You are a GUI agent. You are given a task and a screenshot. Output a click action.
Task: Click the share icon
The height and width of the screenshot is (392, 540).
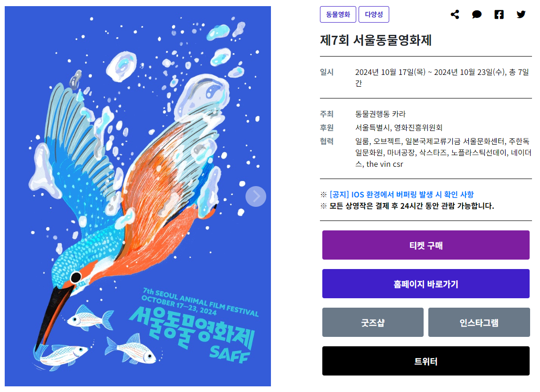click(x=455, y=15)
